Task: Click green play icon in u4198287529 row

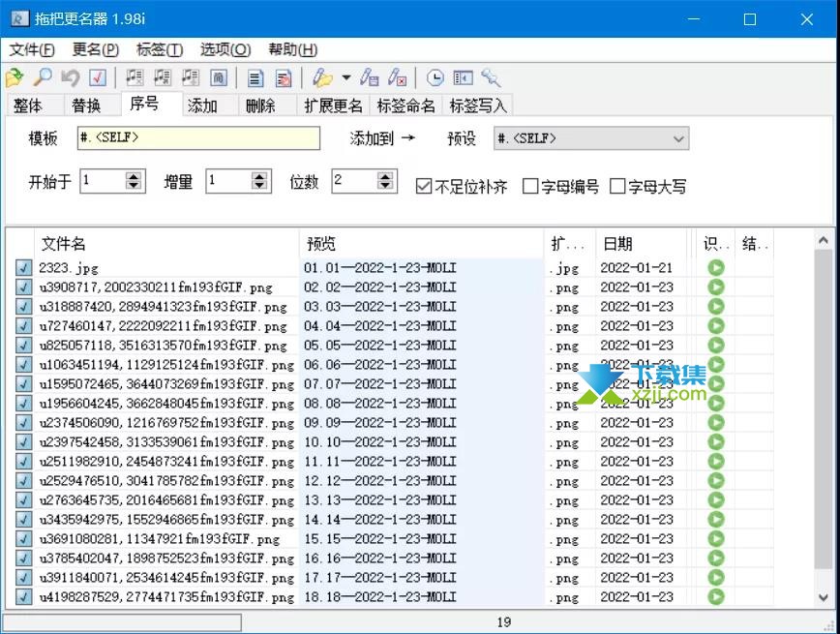Action: click(716, 596)
